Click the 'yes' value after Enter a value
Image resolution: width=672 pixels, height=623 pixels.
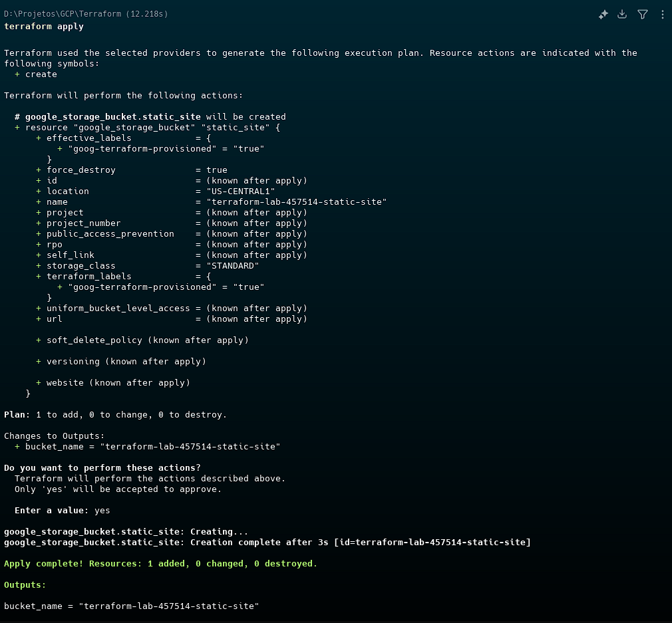(x=102, y=511)
